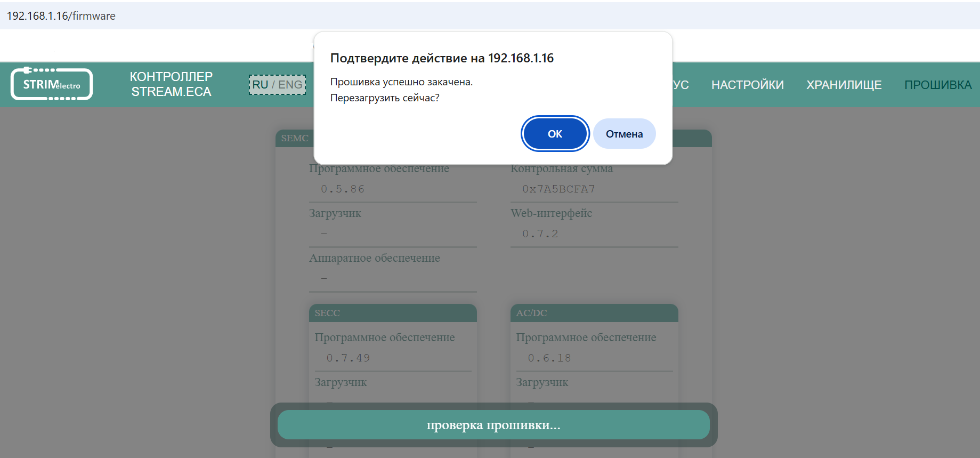Select the Web-интерфейс version 0.7.2
Image resolution: width=980 pixels, height=458 pixels.
(540, 234)
